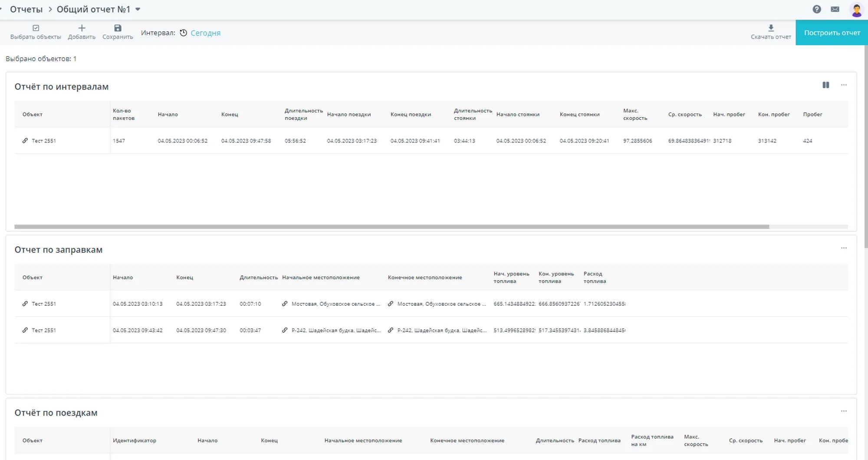
Task: Click the help question mark icon
Action: coord(816,9)
